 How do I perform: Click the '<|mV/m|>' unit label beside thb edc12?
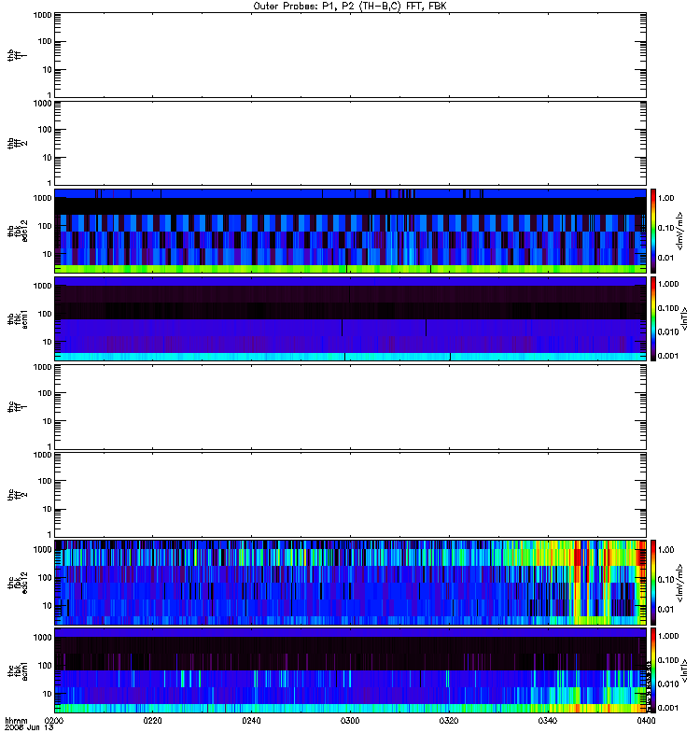tap(680, 231)
